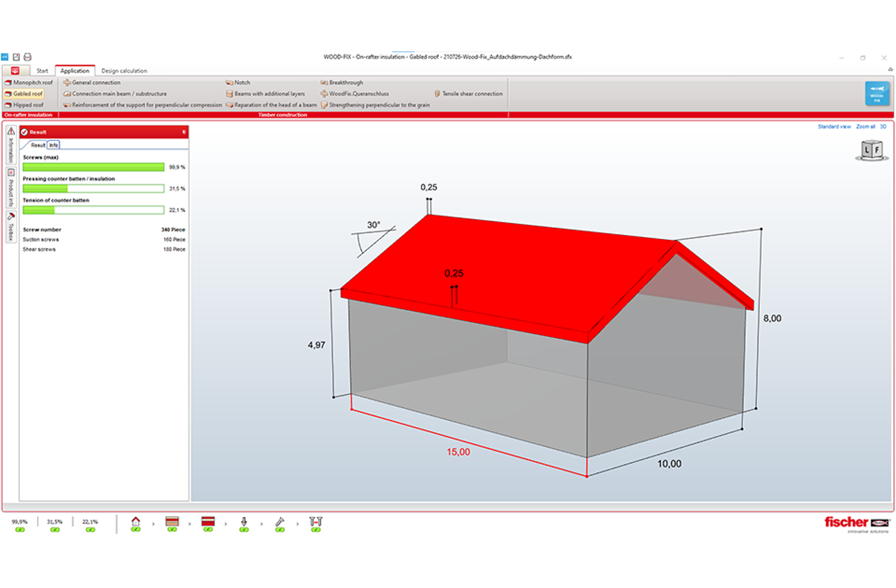Select the Hipped roof option
The height and width of the screenshot is (588, 896).
(25, 105)
